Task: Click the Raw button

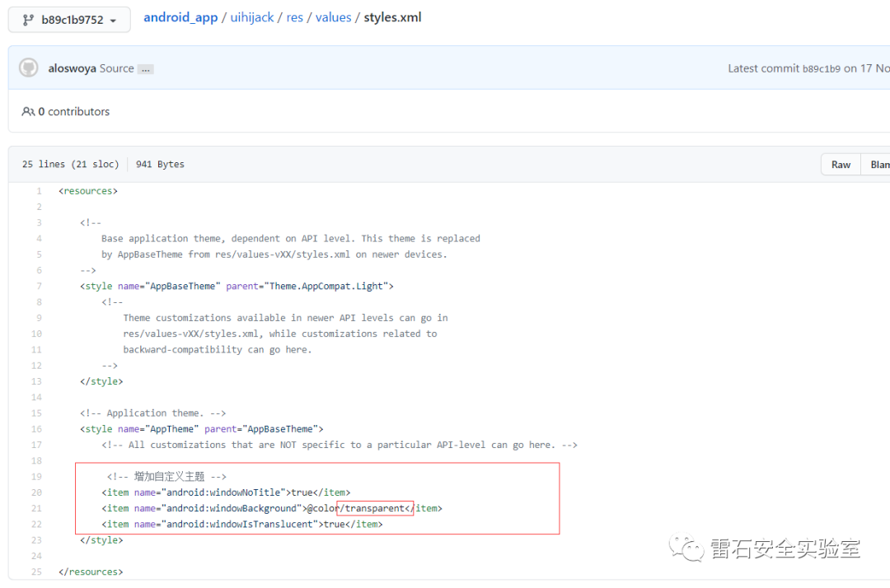Action: [841, 165]
